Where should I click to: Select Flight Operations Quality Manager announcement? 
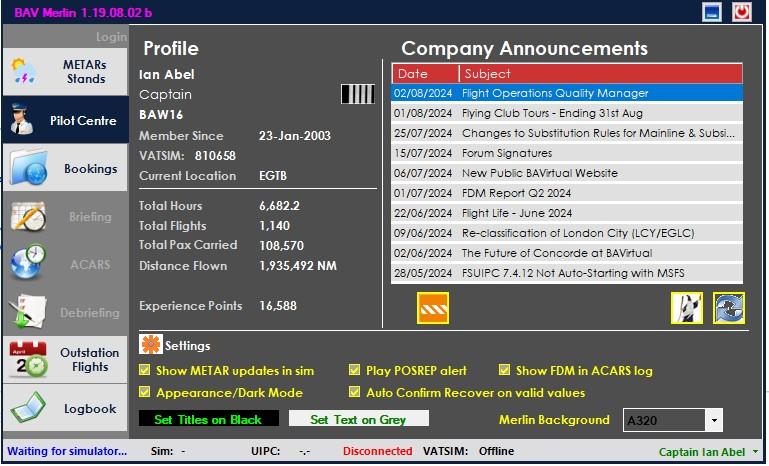[x=567, y=93]
